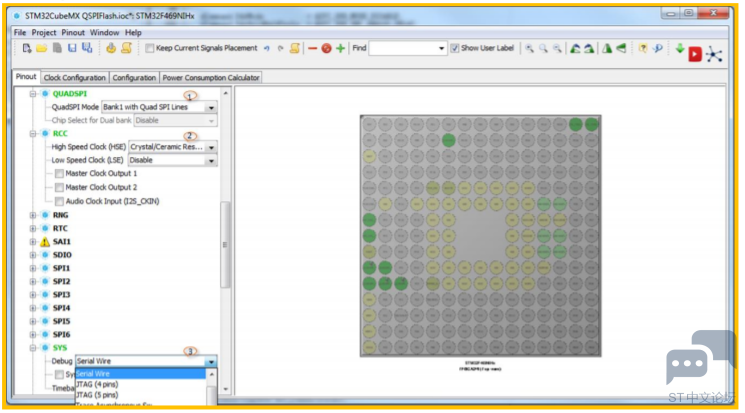Open the Power Consumption Calculator tab
Viewport: 745px width, 413px height.
tap(211, 78)
